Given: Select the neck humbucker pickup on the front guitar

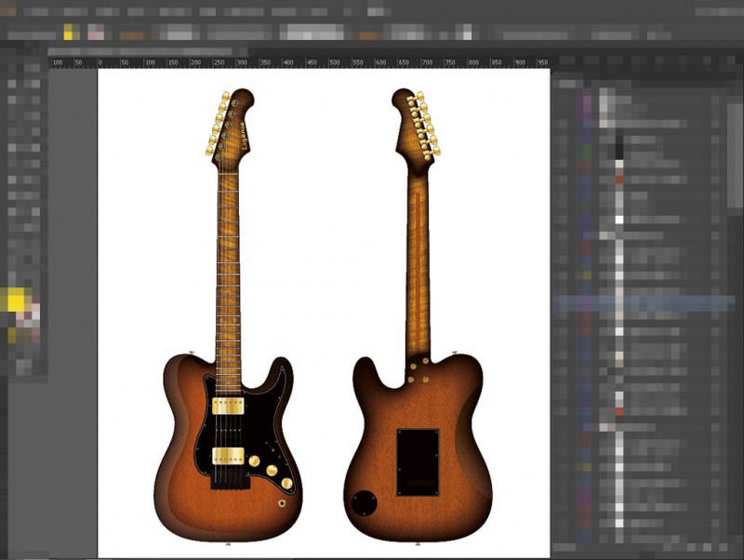Looking at the screenshot, I should (x=228, y=404).
